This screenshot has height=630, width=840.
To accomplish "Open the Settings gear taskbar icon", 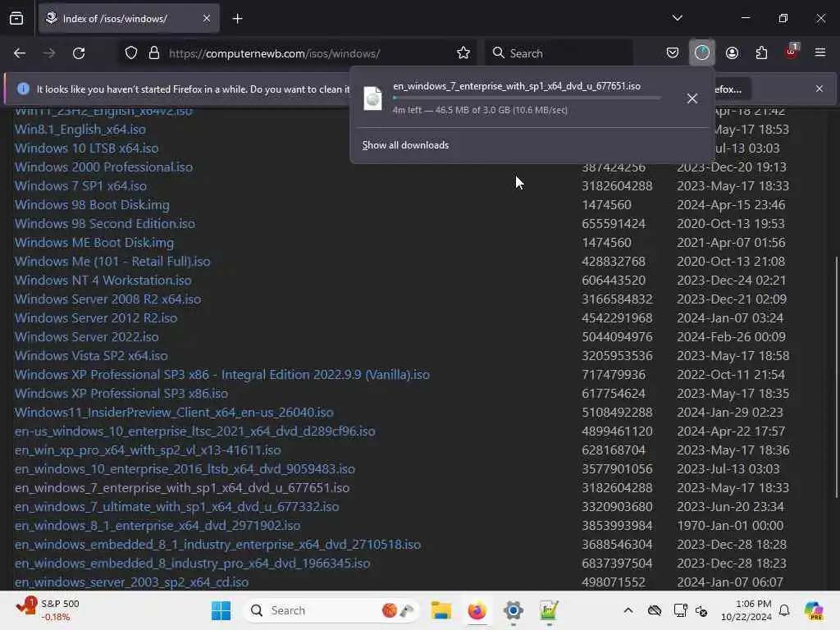I will tap(513, 610).
